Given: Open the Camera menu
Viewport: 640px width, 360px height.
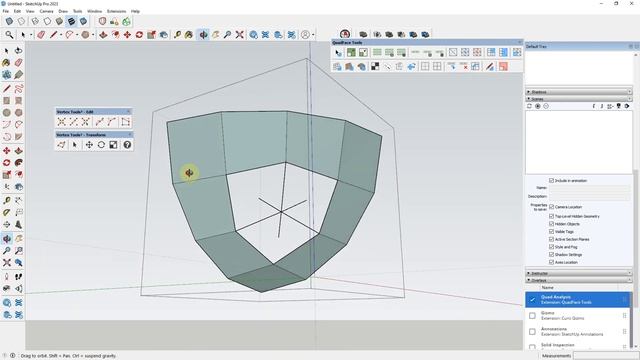Looking at the screenshot, I should click(46, 11).
